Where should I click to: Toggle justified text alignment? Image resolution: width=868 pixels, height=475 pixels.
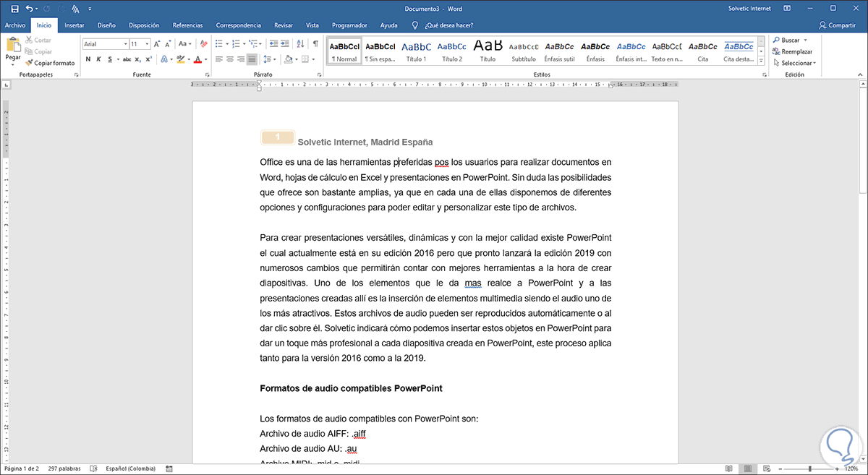point(252,59)
